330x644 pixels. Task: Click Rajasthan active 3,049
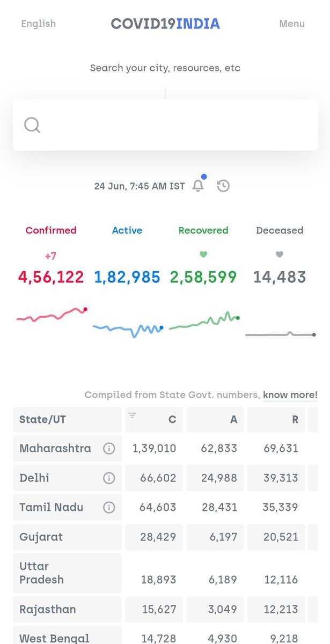223,609
